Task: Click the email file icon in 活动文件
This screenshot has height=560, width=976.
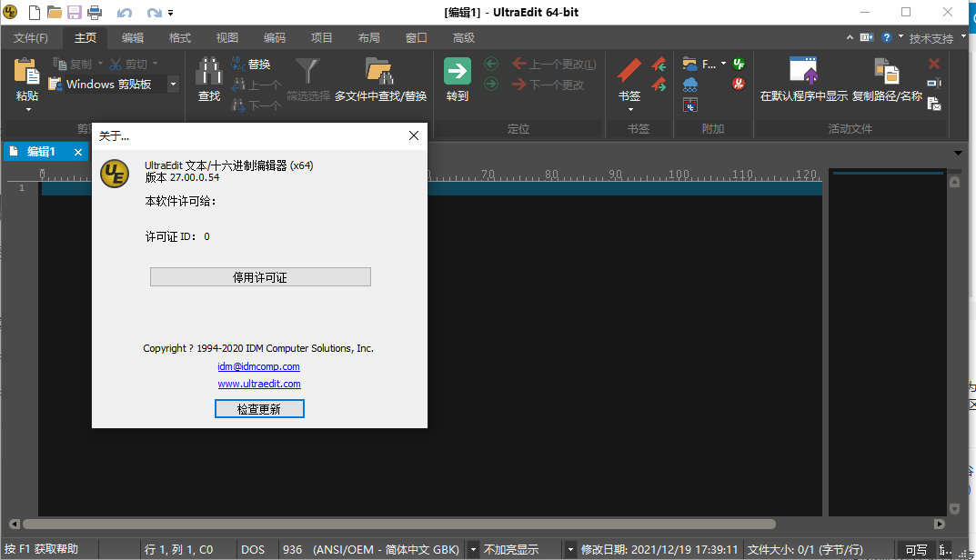Action: point(933,104)
